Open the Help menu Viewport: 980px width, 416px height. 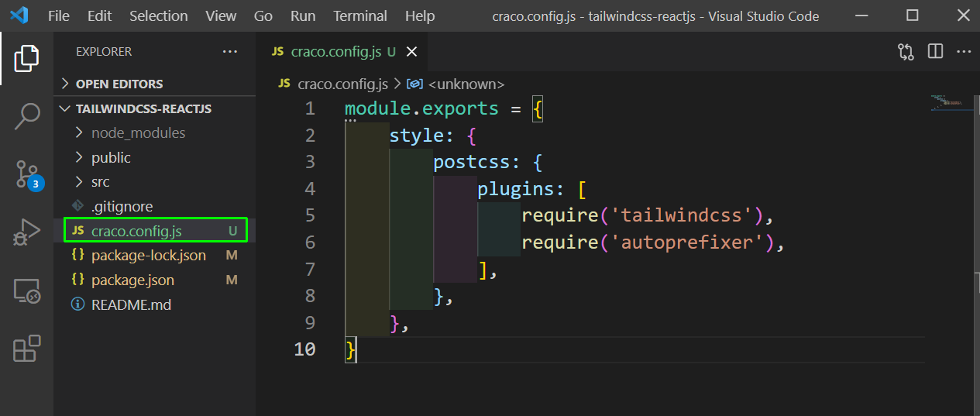(420, 15)
